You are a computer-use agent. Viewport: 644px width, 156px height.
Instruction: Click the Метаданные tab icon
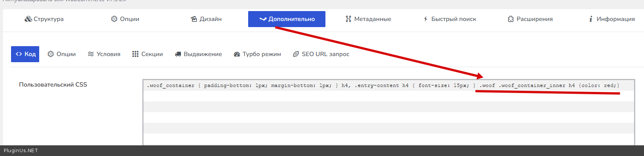pos(348,19)
